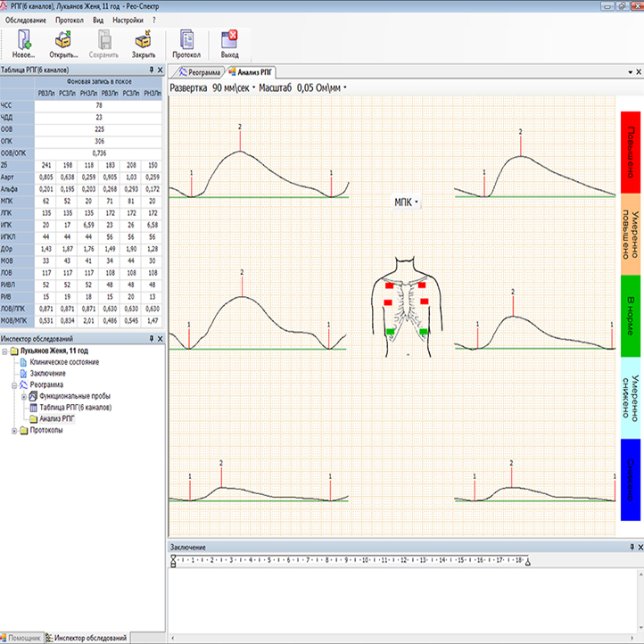The image size is (644, 644).
Task: Open the ? help menu
Action: pos(154,21)
